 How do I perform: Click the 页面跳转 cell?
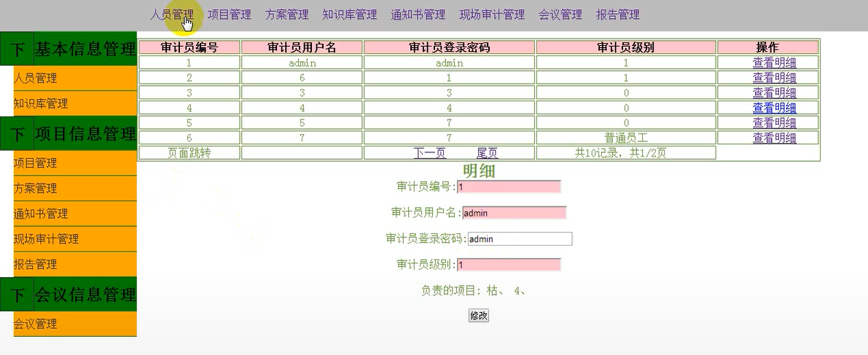[x=189, y=153]
